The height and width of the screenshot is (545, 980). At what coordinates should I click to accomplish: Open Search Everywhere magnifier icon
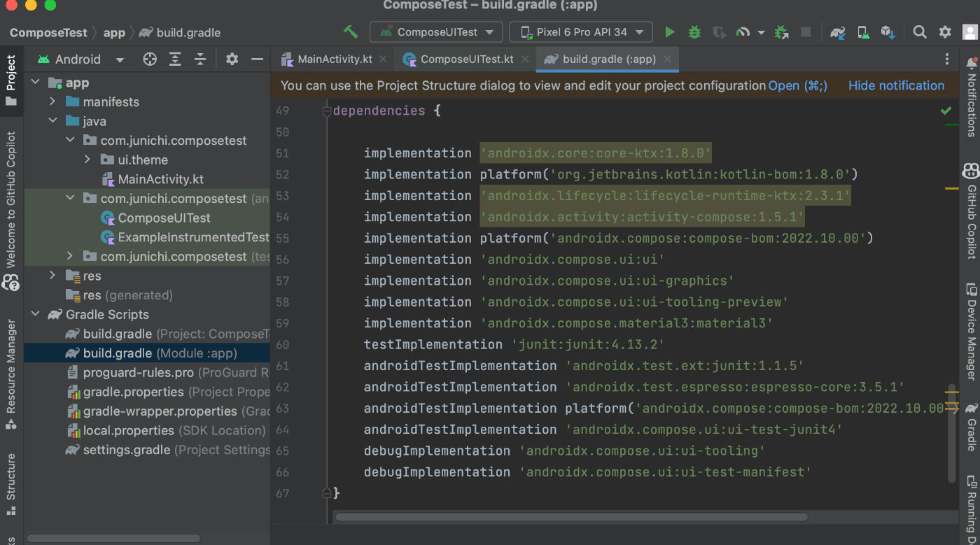[920, 31]
